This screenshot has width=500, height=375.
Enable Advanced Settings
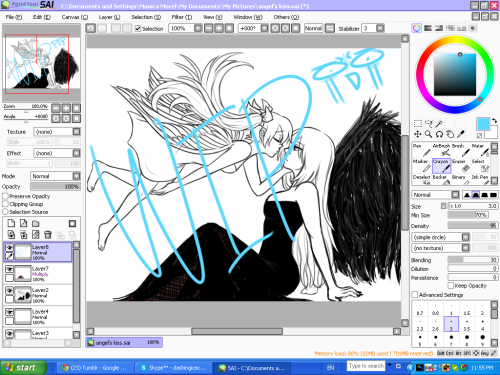(415, 295)
